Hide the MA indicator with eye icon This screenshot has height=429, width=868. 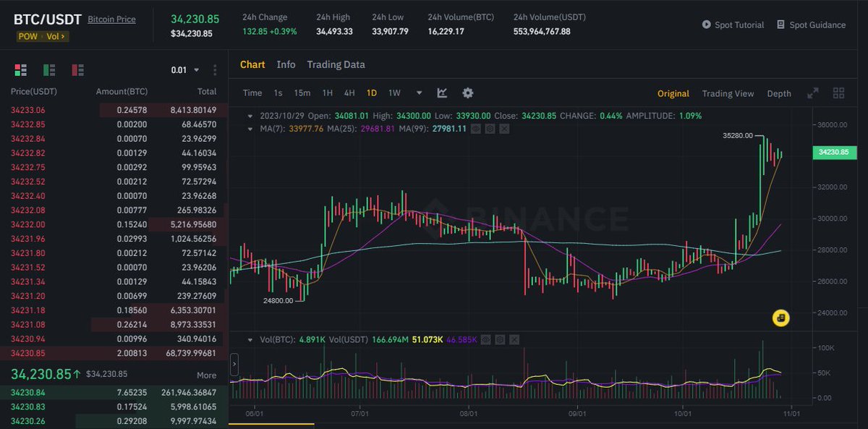coord(476,129)
